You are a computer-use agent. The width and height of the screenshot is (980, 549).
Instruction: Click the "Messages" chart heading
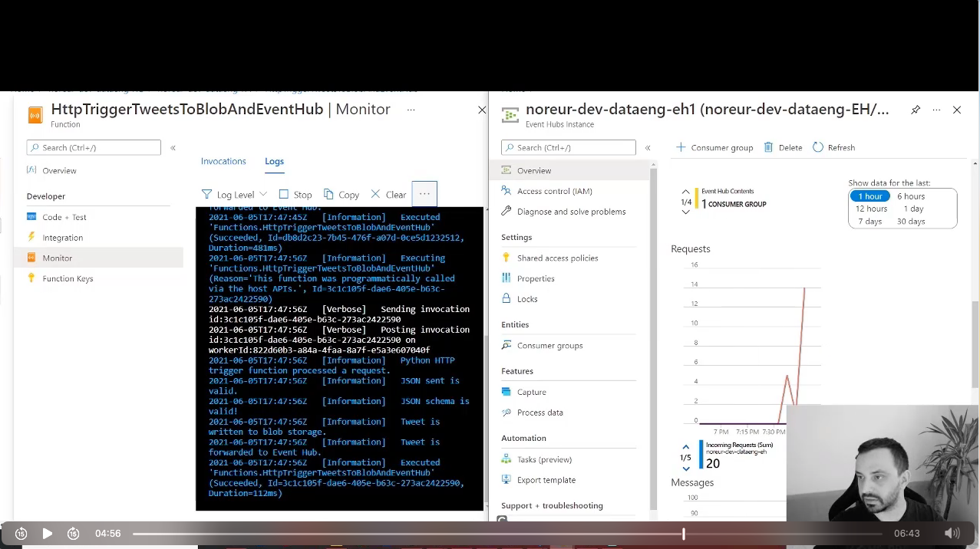(692, 482)
